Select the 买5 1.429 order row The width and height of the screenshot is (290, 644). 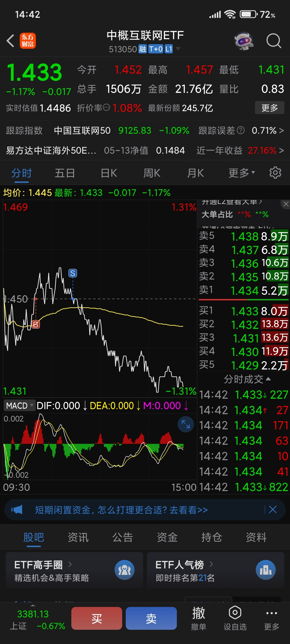point(243,365)
